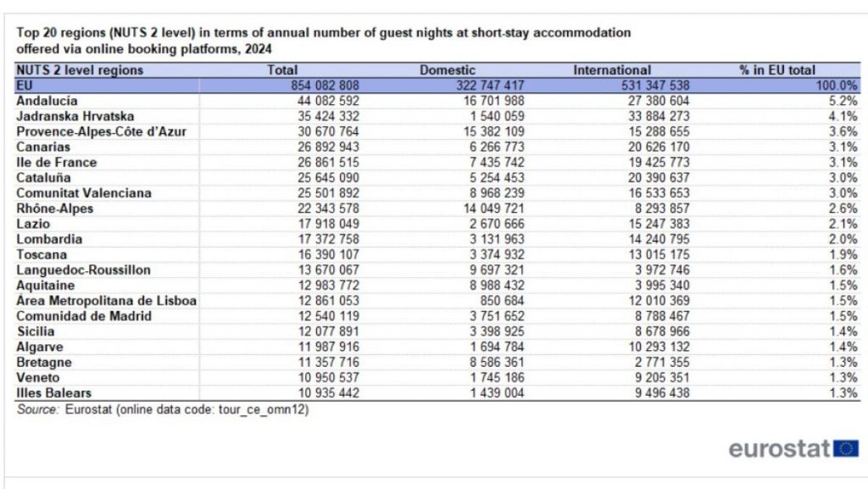Image resolution: width=868 pixels, height=489 pixels.
Task: Click Rhône-Alpes domestic value 14 049 721
Action: 494,208
